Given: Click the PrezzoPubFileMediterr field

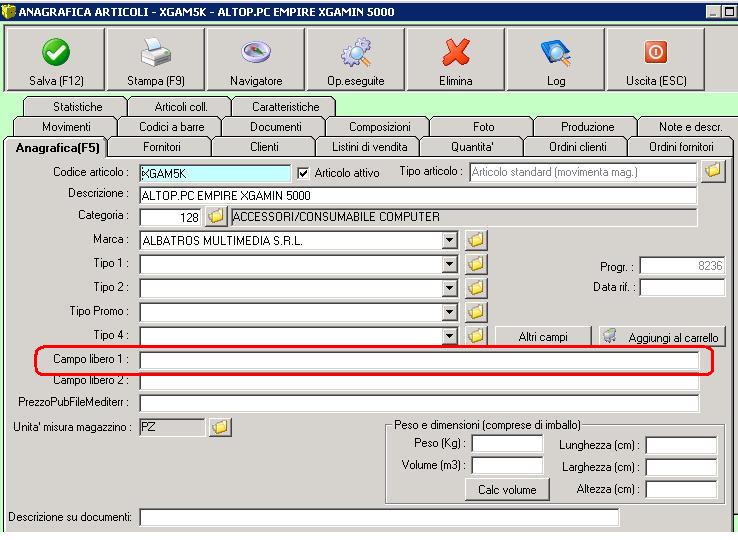Looking at the screenshot, I should coord(419,403).
